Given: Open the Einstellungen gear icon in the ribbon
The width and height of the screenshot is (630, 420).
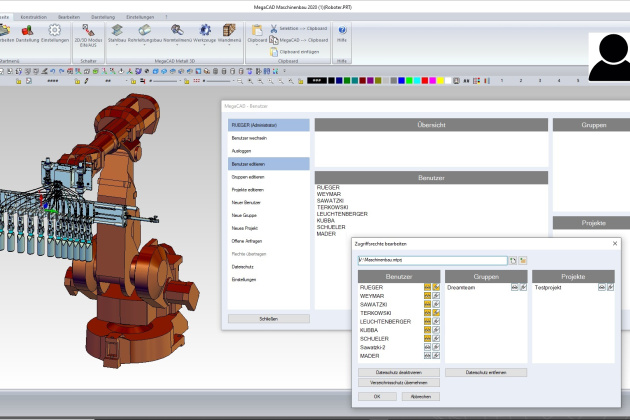Looking at the screenshot, I should (x=55, y=32).
